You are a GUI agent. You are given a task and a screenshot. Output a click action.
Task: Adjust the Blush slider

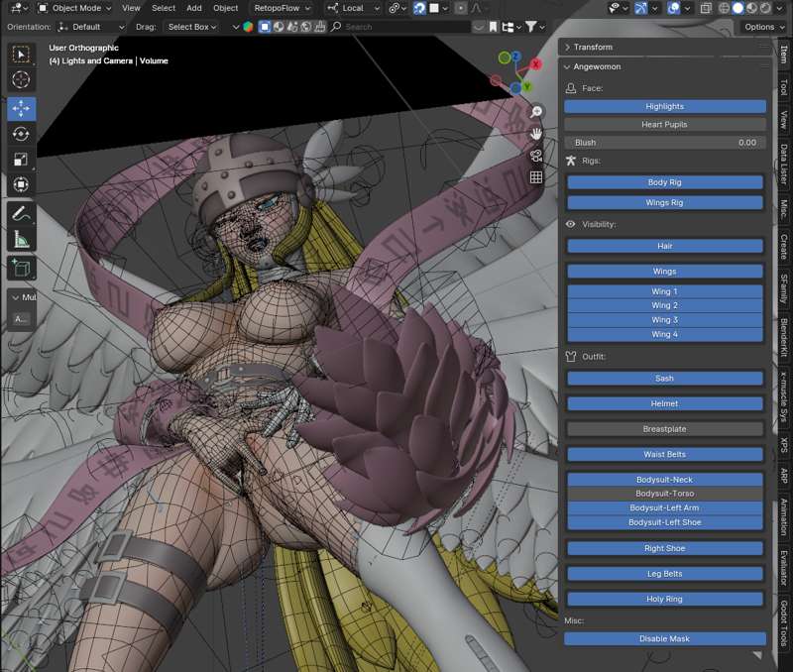click(664, 143)
